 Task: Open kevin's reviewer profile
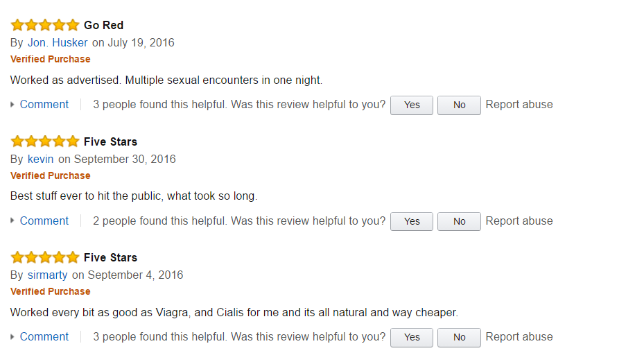(x=40, y=159)
